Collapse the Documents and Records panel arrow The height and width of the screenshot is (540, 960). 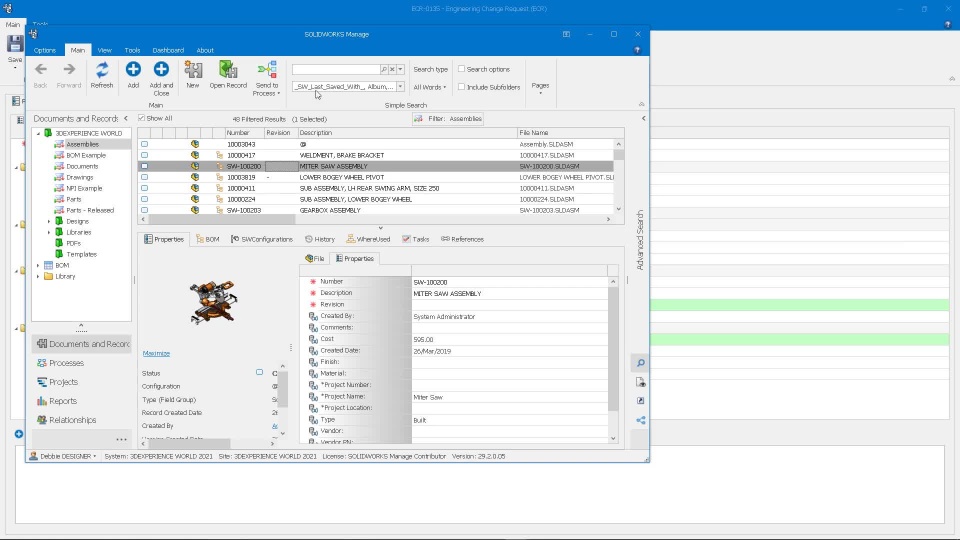(126, 118)
